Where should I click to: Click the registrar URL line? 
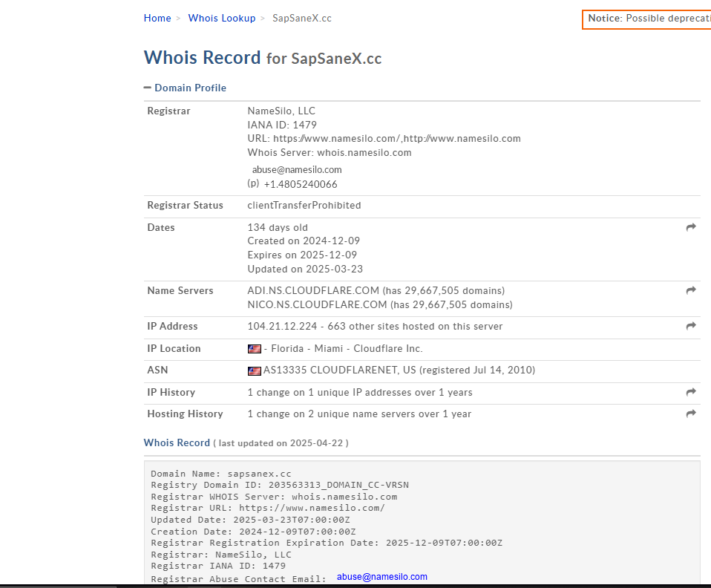pyautogui.click(x=384, y=138)
